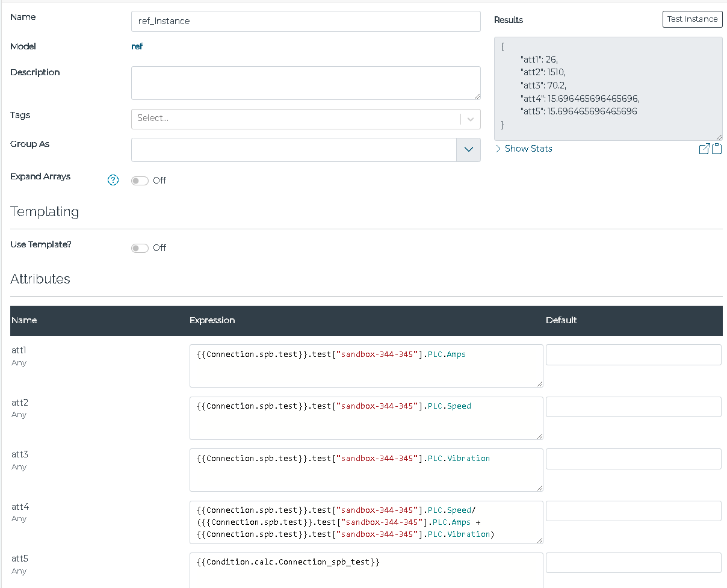Edit the att2 Speed expression box

point(366,418)
